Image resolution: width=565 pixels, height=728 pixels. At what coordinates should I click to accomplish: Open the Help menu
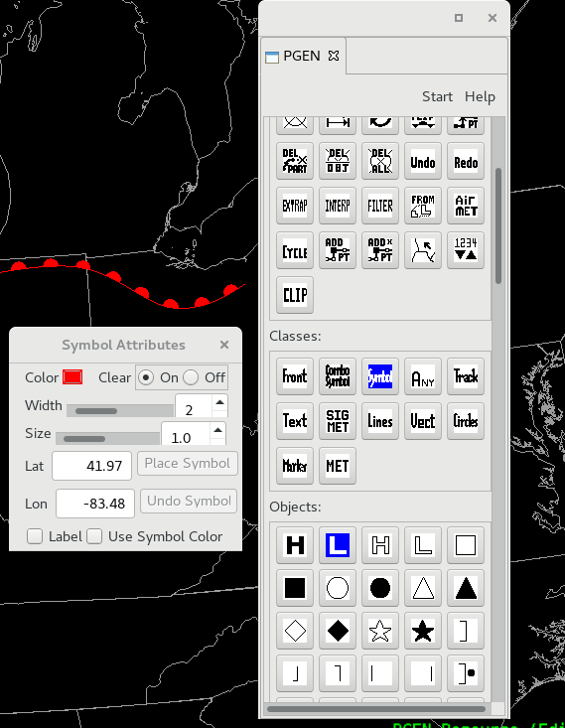tap(480, 96)
